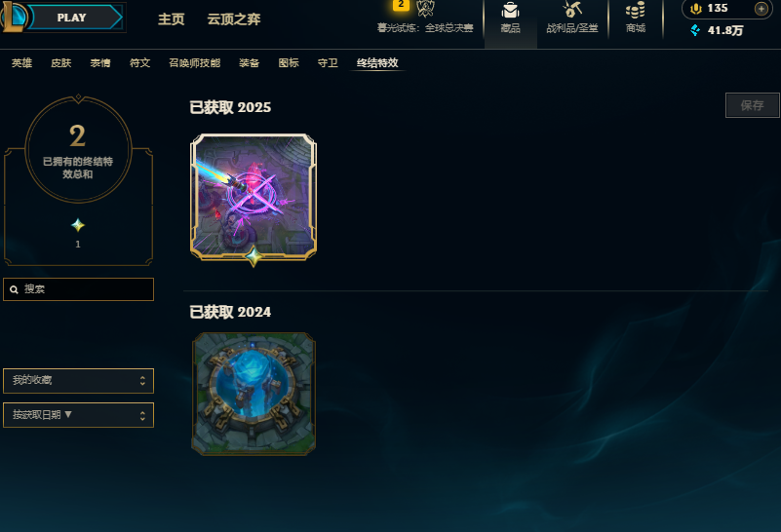Click the mythic star icon under total count
This screenshot has height=532, width=781.
[78, 225]
